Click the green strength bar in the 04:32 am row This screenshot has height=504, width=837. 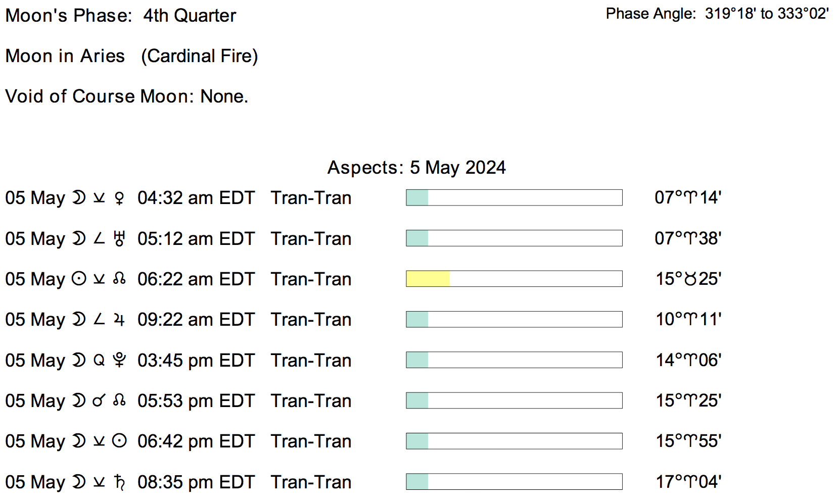(417, 197)
